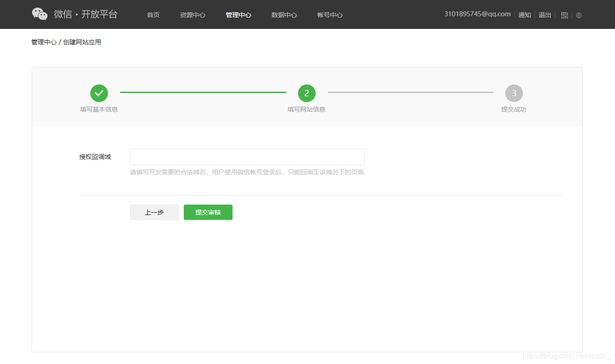
Task: Click 退出 to log out
Action: coord(545,15)
